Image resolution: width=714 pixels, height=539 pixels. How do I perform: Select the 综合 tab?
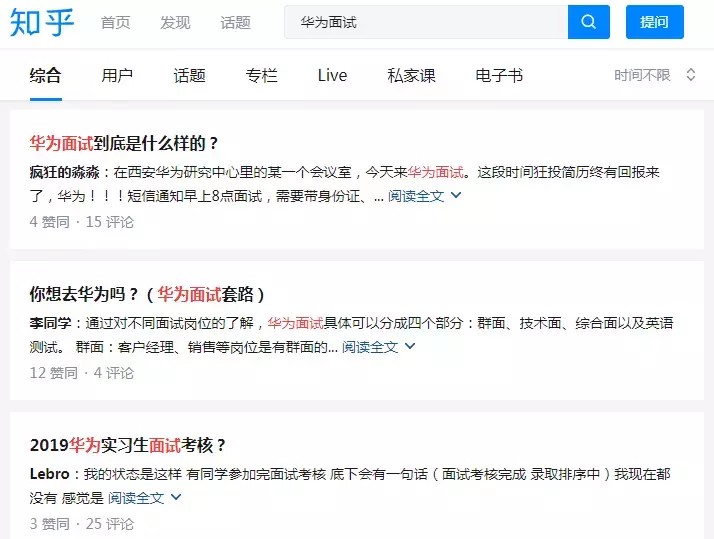(46, 76)
